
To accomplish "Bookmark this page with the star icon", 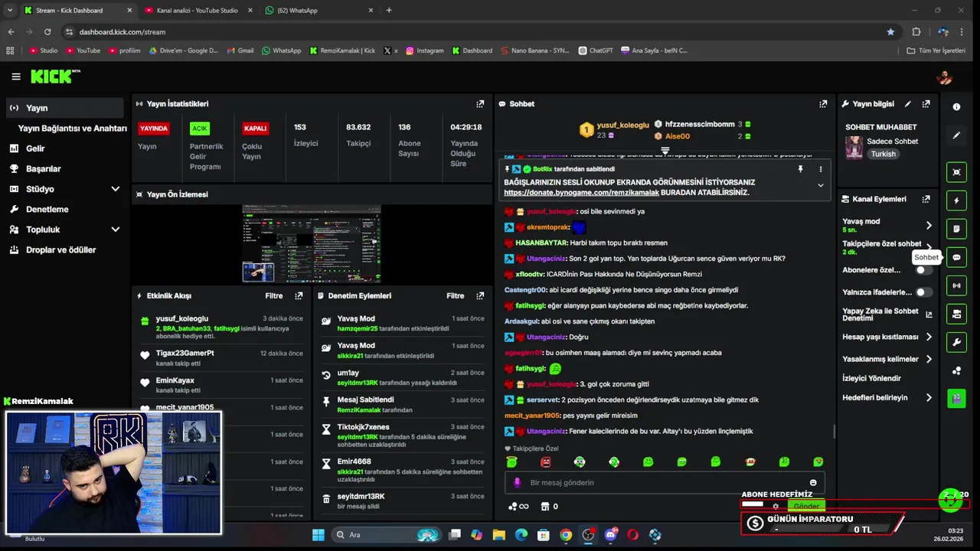I will point(890,32).
